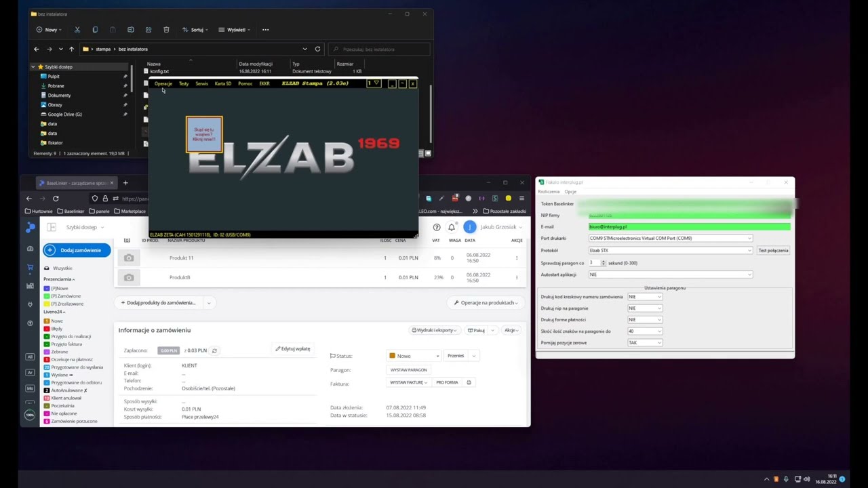Click the Share icon in File Explorer toolbar

[x=148, y=30]
